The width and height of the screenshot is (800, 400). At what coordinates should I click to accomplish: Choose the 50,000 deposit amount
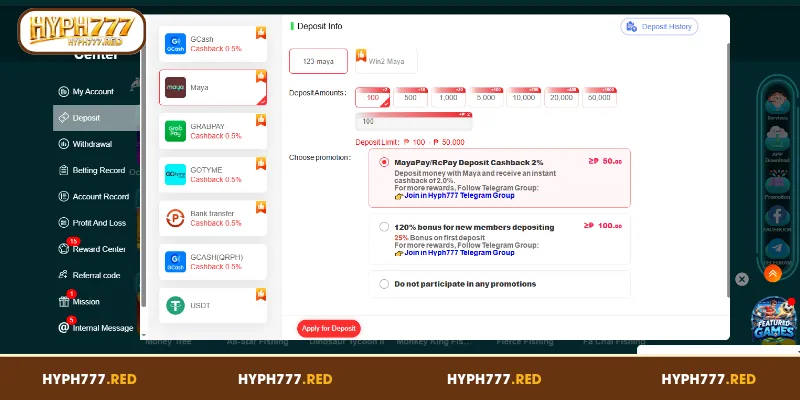(599, 97)
